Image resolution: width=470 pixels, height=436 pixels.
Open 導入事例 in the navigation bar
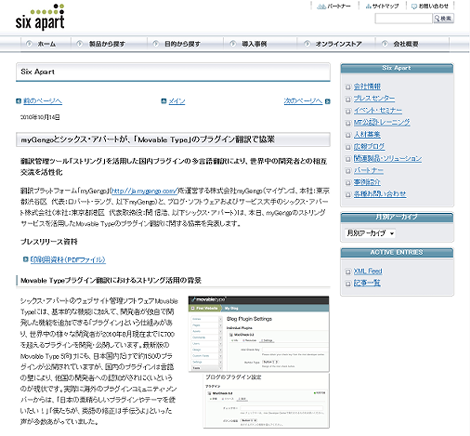(x=254, y=44)
